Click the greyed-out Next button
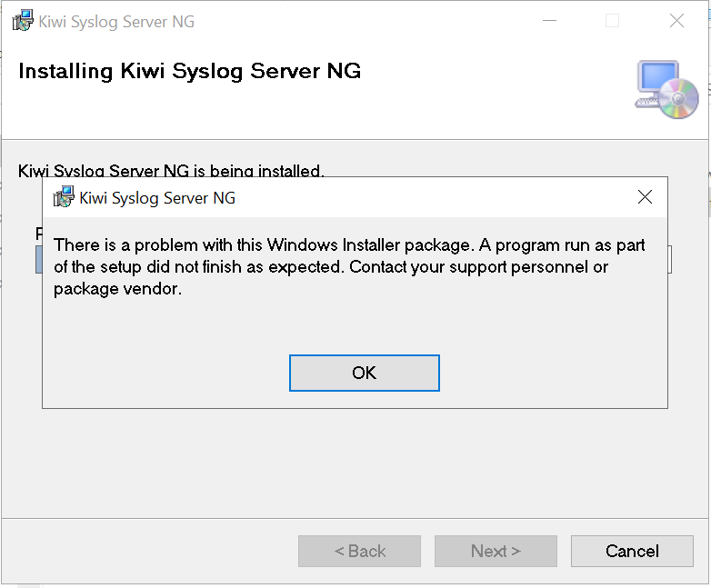The width and height of the screenshot is (711, 588). pos(496,551)
